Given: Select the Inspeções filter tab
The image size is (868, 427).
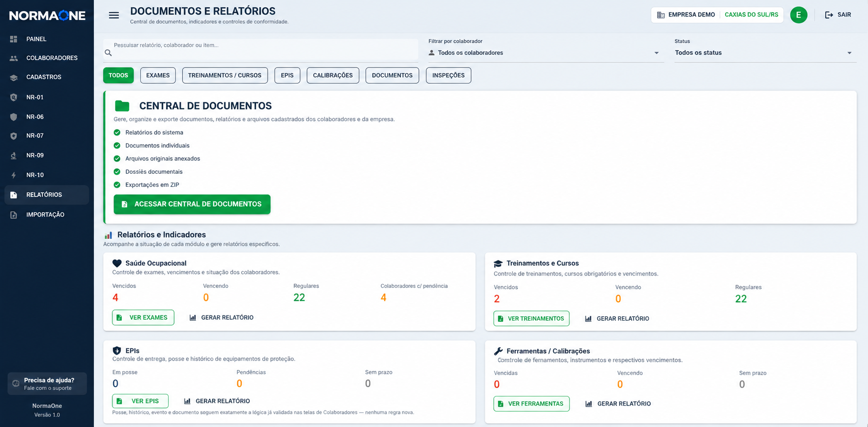Looking at the screenshot, I should [x=448, y=75].
